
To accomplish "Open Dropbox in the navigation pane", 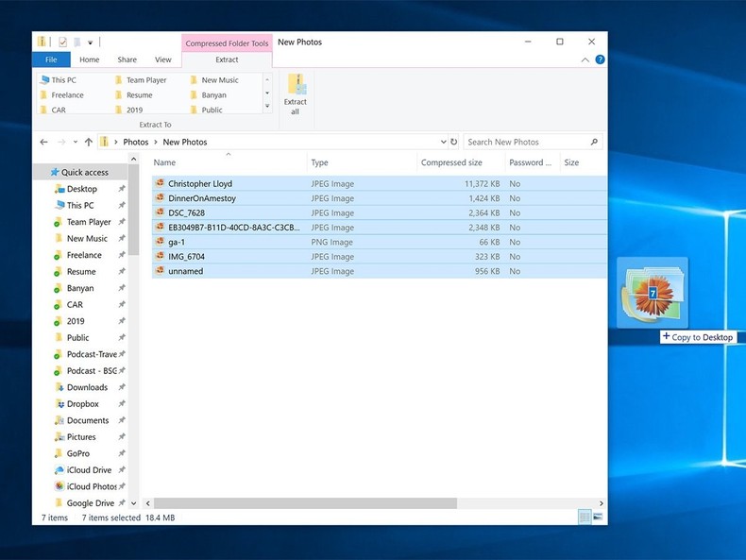I will pos(82,404).
